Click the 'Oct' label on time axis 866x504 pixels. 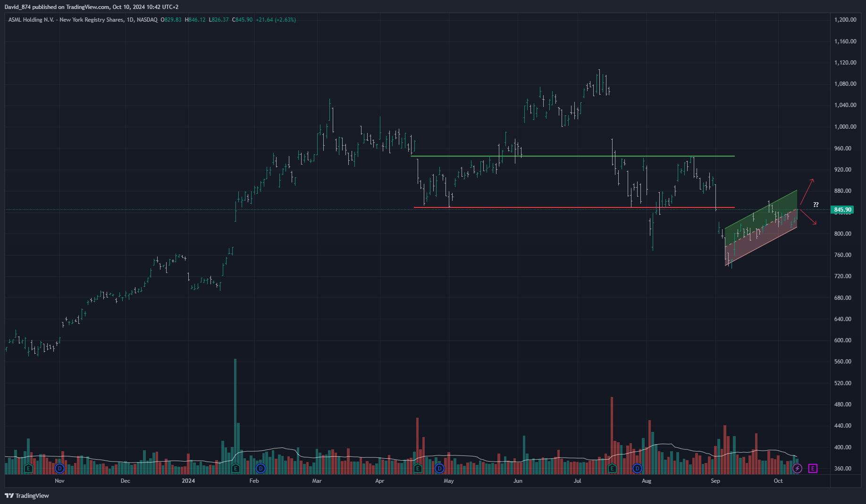point(778,481)
